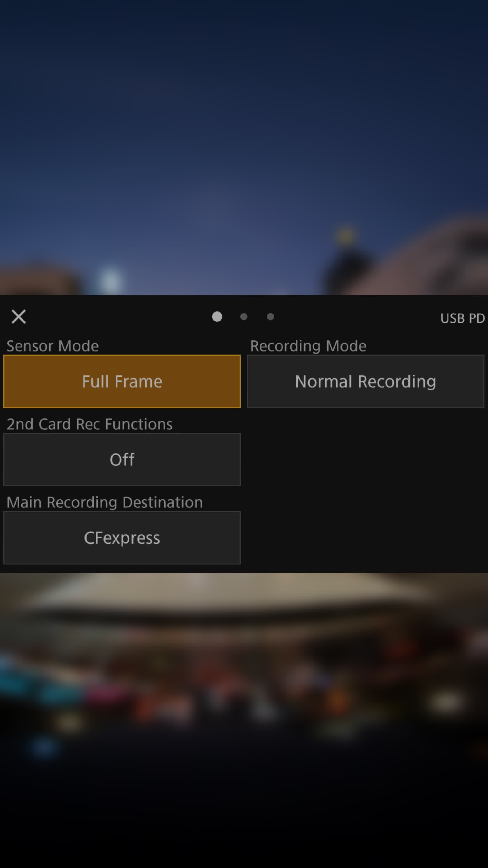Tap the Main Recording Destination label
Viewport: 488px width, 868px height.
(x=104, y=502)
